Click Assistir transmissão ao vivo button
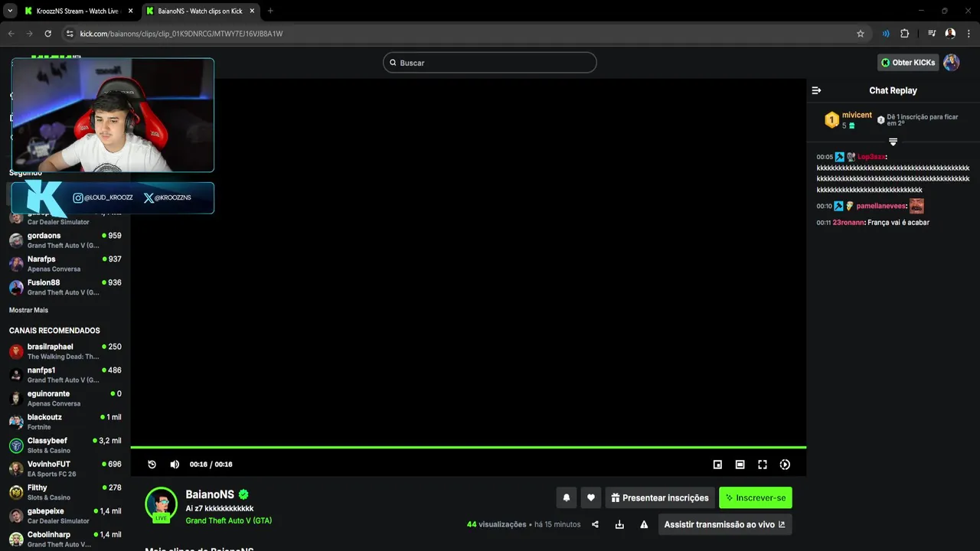The width and height of the screenshot is (980, 551). click(x=725, y=524)
